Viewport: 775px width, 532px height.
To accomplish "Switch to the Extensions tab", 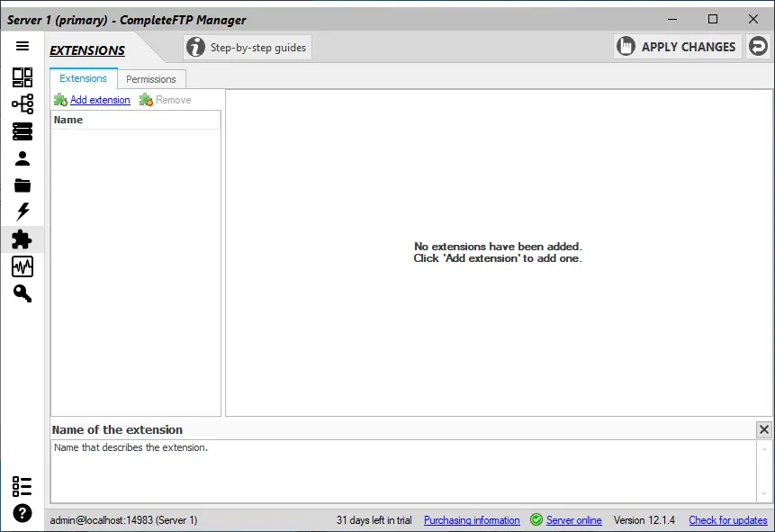I will [83, 78].
